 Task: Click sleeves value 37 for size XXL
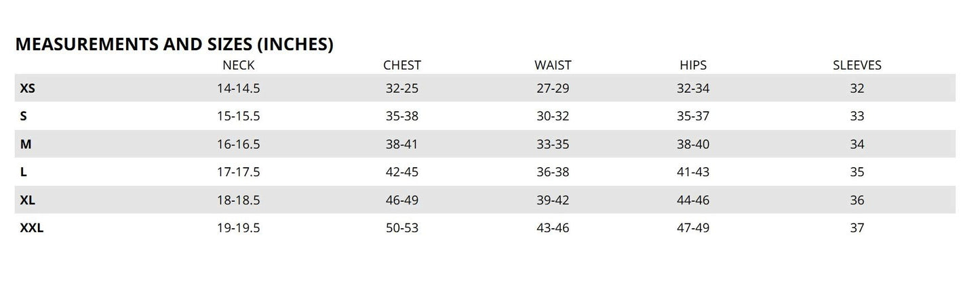tap(857, 228)
